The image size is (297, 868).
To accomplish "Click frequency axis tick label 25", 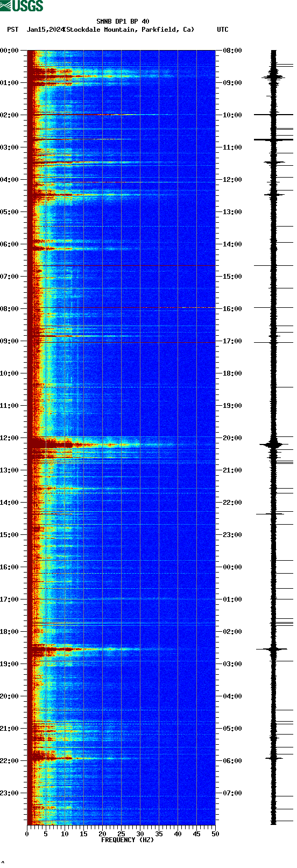I will [x=121, y=834].
